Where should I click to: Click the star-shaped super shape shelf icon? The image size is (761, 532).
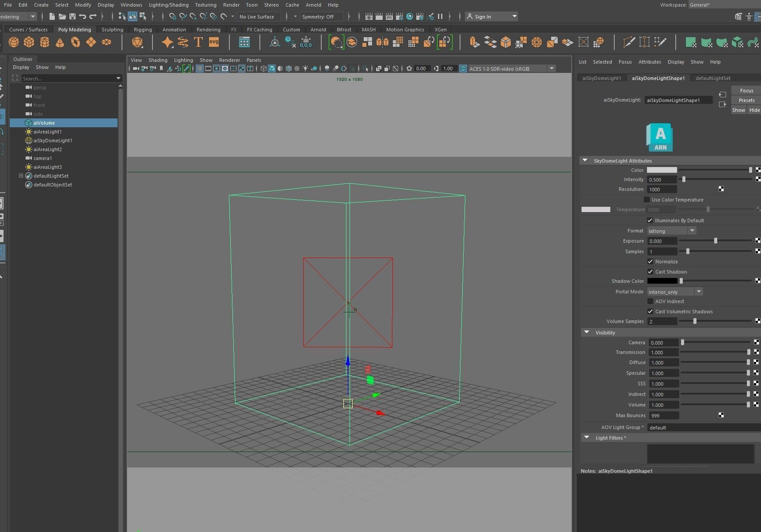coord(167,42)
